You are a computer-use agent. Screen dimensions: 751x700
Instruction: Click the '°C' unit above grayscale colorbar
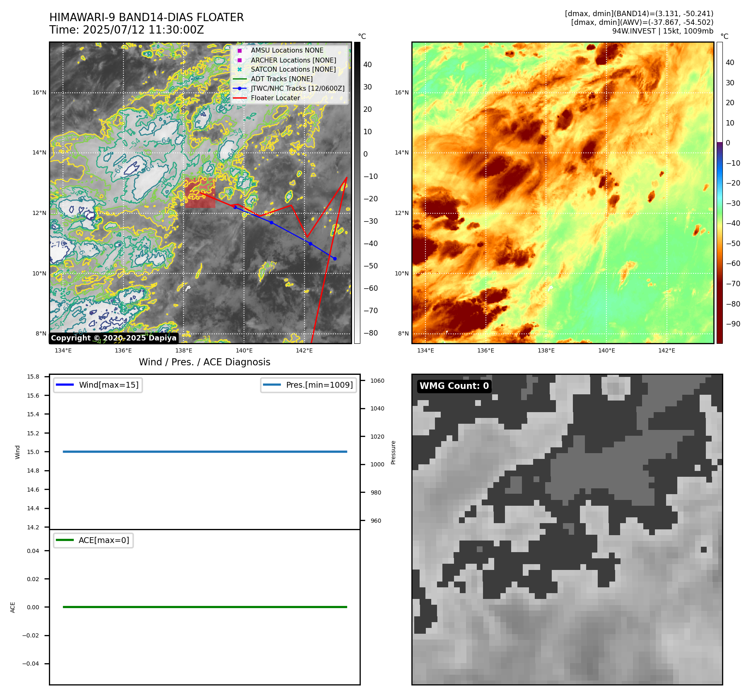pyautogui.click(x=362, y=36)
